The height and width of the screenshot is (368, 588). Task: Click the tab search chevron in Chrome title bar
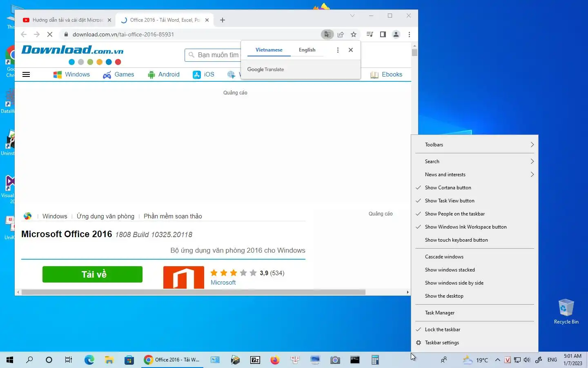coord(352,16)
